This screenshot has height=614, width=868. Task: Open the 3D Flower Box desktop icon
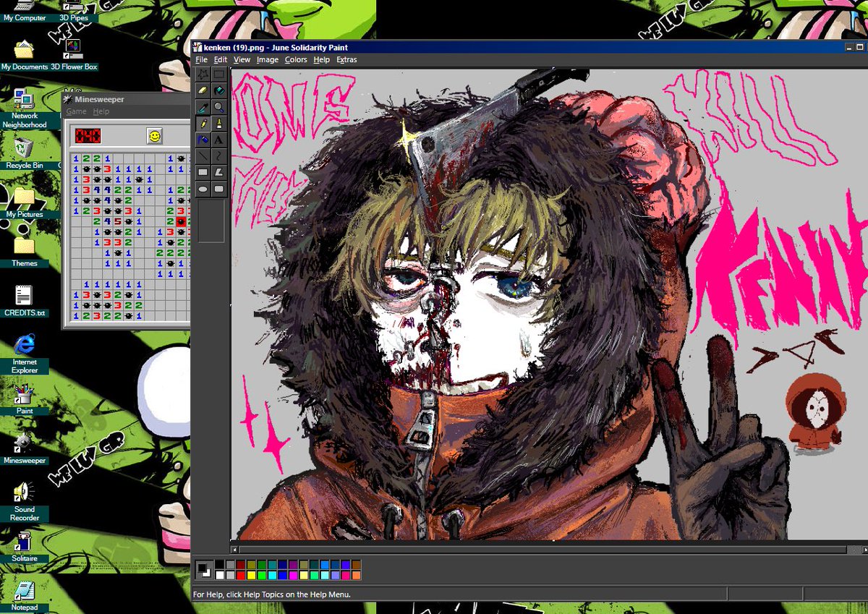(x=73, y=55)
